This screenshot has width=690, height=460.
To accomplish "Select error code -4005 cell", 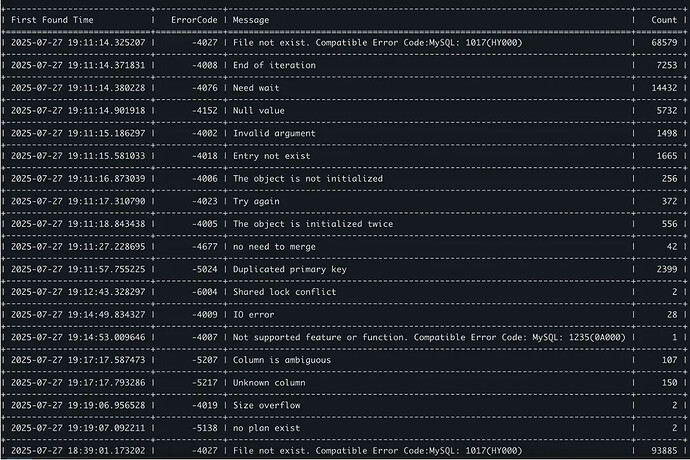I will (205, 224).
